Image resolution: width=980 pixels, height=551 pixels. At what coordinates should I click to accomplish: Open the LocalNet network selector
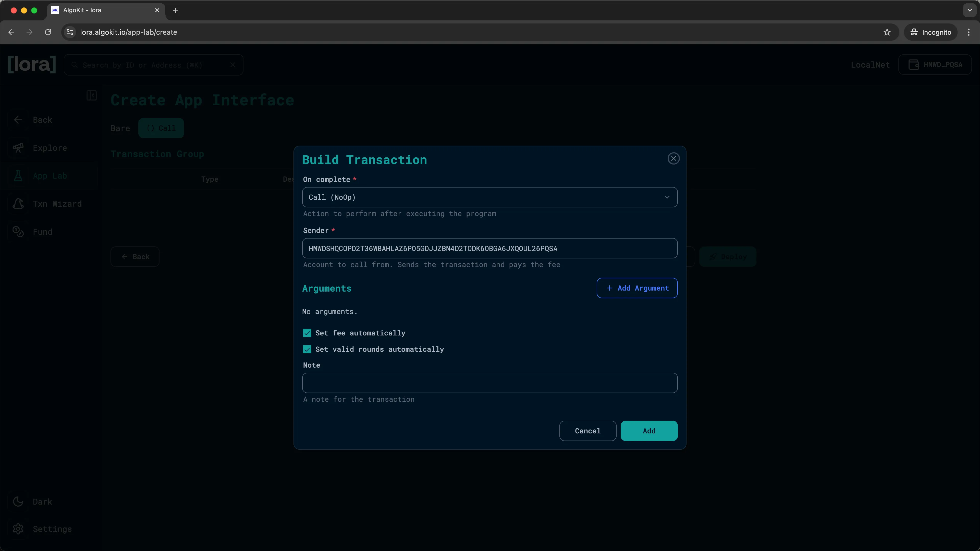[870, 65]
